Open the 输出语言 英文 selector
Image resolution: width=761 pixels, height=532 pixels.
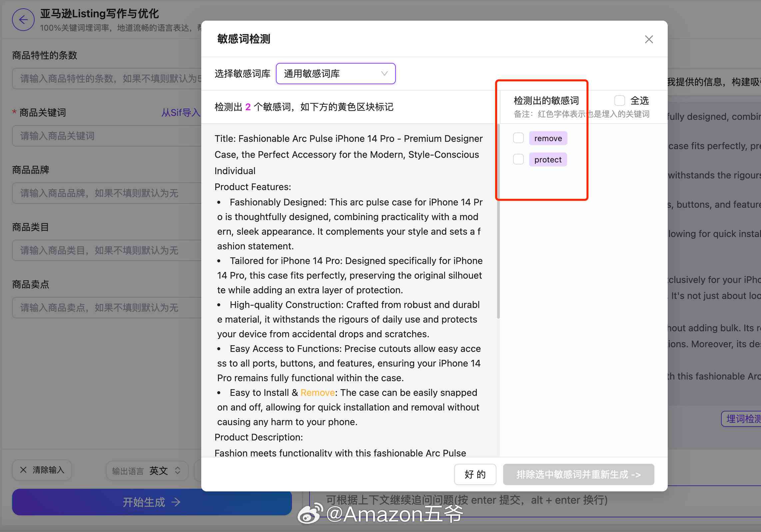tap(147, 471)
